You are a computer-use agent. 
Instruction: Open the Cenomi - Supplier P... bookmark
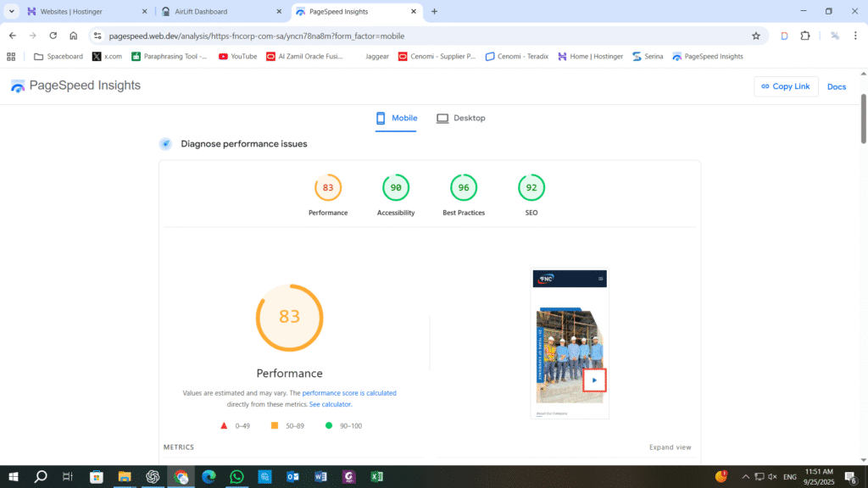pyautogui.click(x=437, y=57)
